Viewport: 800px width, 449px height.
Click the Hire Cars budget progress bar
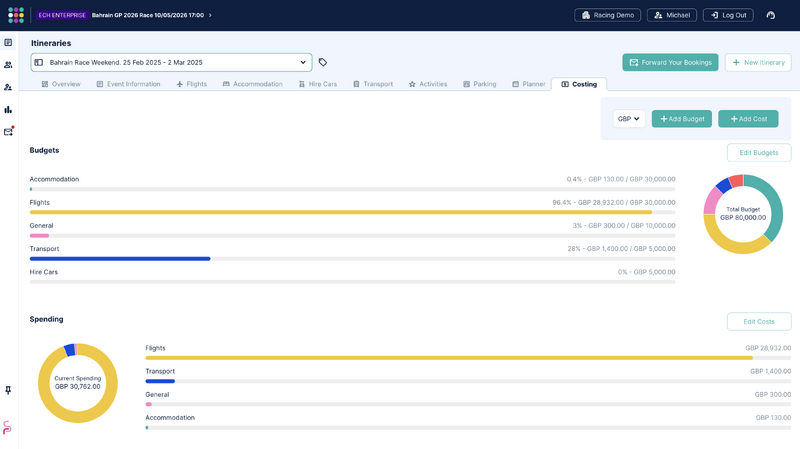[353, 282]
